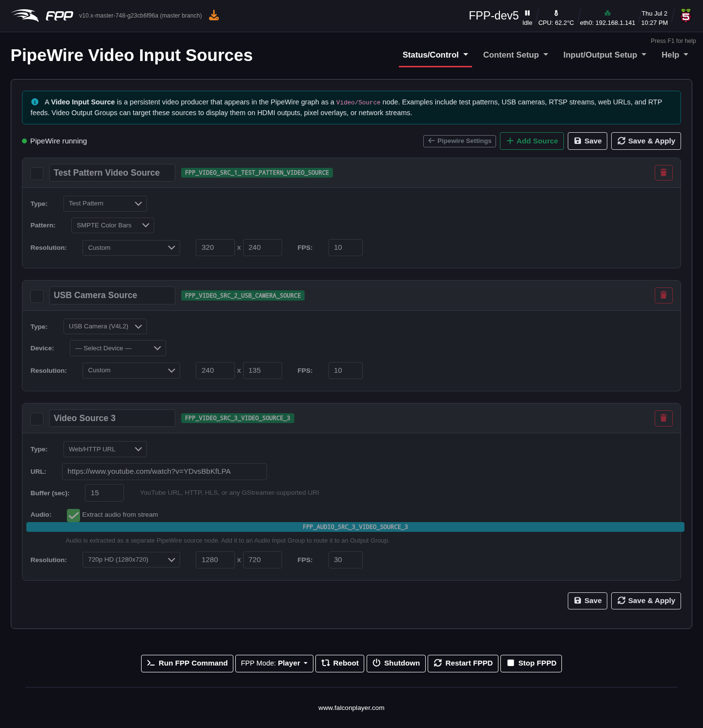The image size is (703, 728).
Task: Click the Buffer (sec) field showing 15
Action: click(104, 493)
